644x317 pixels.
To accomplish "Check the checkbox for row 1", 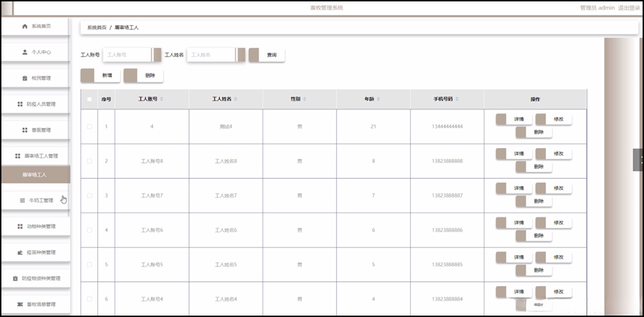I will [x=89, y=126].
